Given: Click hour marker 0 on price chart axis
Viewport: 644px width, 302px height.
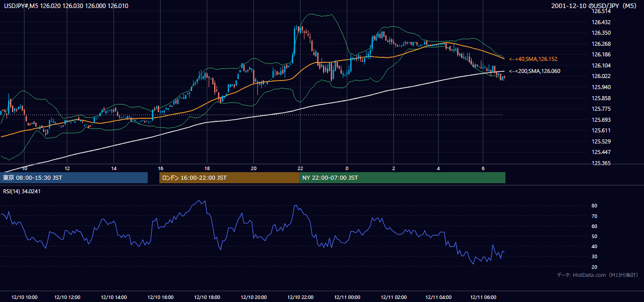Looking at the screenshot, I should 347,168.
